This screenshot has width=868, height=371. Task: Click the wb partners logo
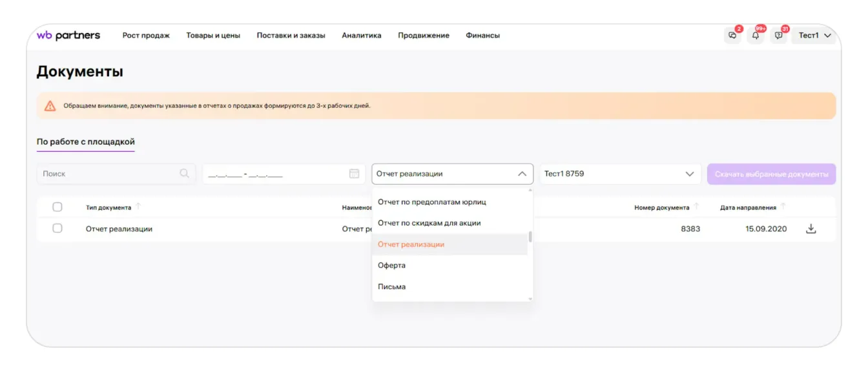click(x=68, y=36)
